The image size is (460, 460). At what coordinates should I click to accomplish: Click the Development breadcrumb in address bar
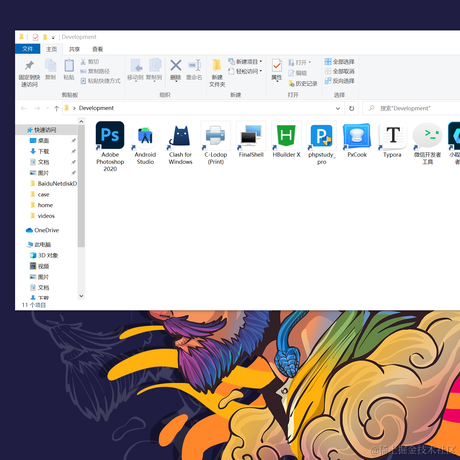point(96,108)
